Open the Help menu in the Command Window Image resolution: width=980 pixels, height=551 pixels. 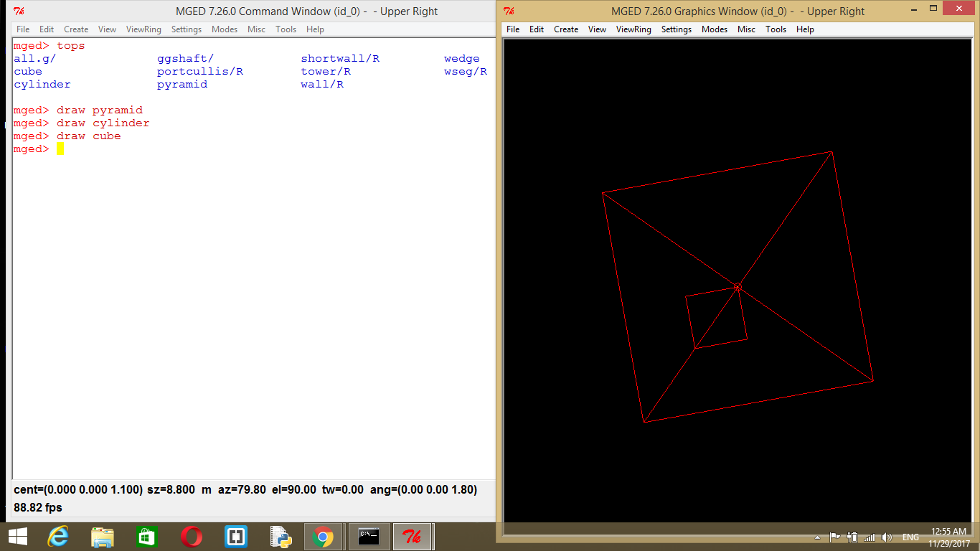[x=315, y=29]
